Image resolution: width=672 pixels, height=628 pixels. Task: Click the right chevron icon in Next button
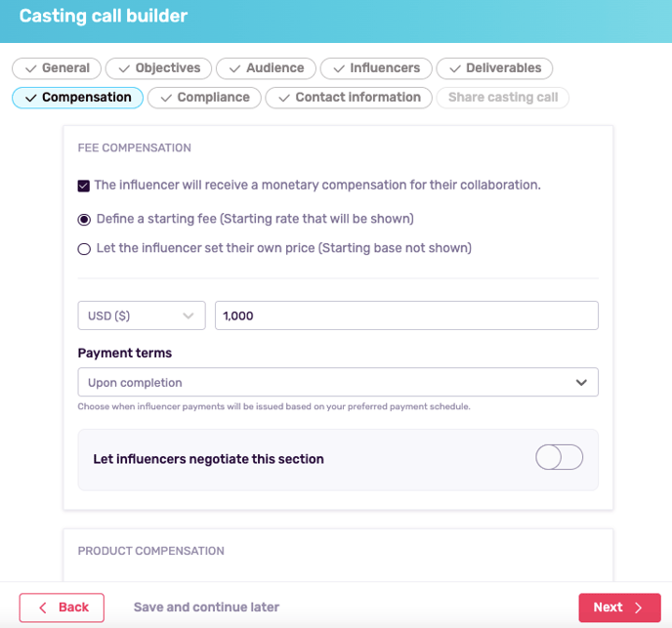(x=639, y=607)
